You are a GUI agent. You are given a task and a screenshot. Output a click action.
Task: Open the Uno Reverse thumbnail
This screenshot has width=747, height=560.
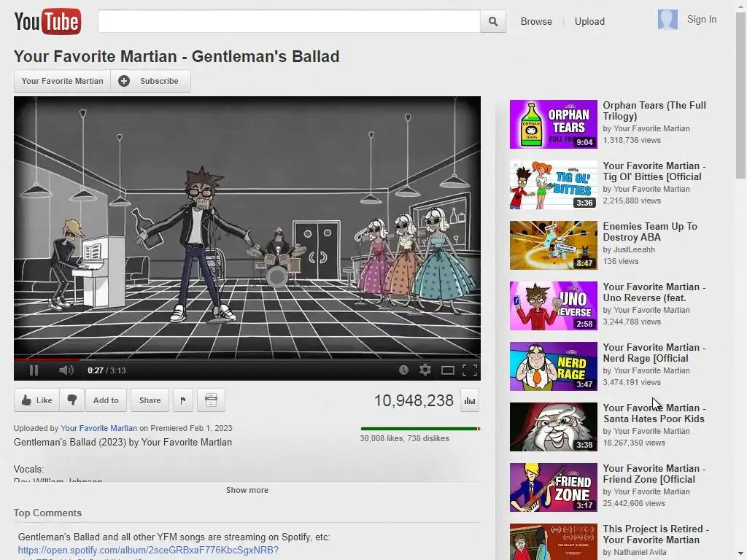pyautogui.click(x=553, y=306)
